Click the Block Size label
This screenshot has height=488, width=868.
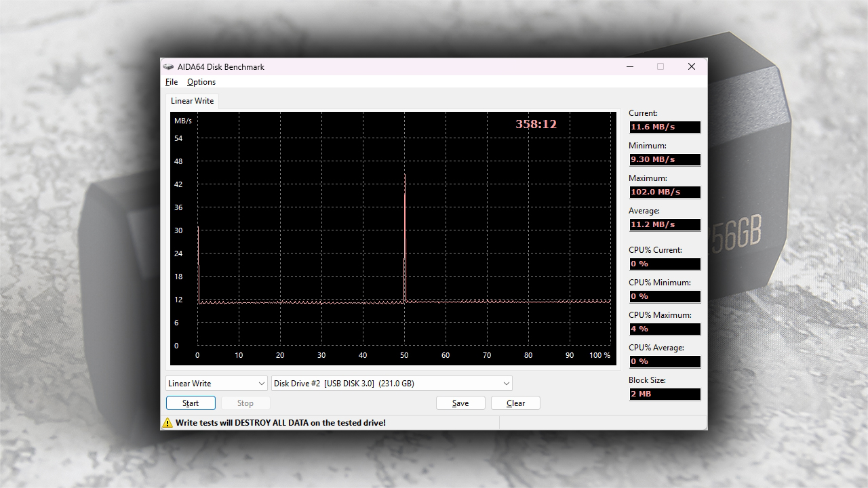pos(647,380)
